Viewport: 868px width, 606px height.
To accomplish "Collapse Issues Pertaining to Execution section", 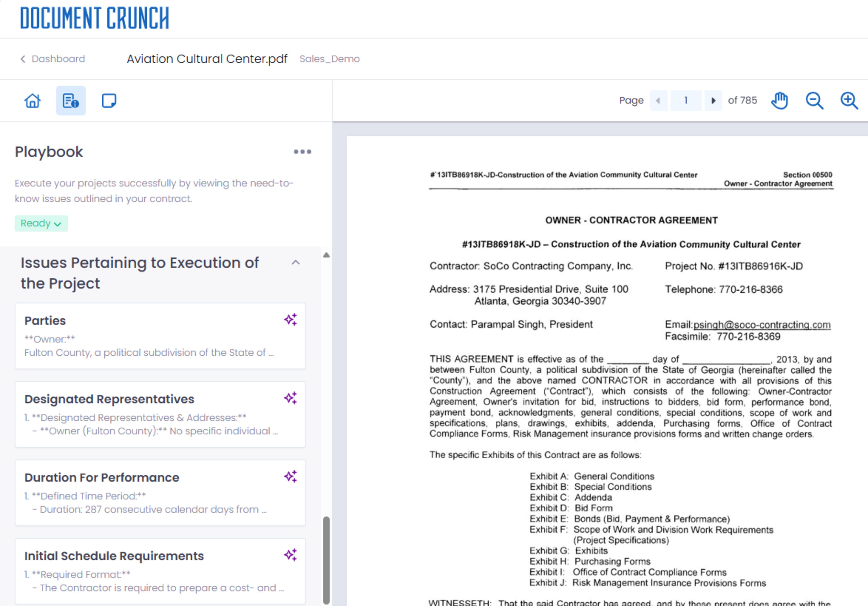I will point(296,263).
